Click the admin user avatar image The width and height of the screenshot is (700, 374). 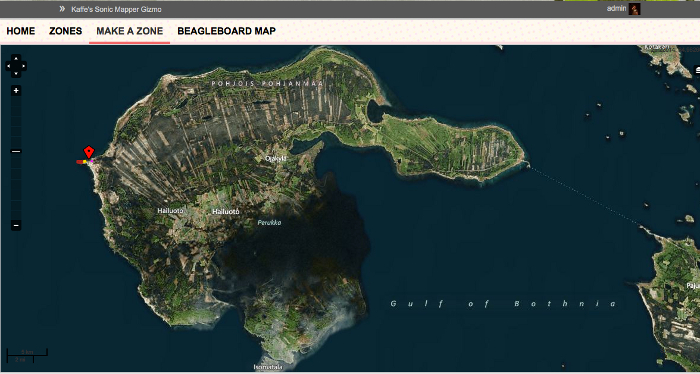[x=634, y=8]
